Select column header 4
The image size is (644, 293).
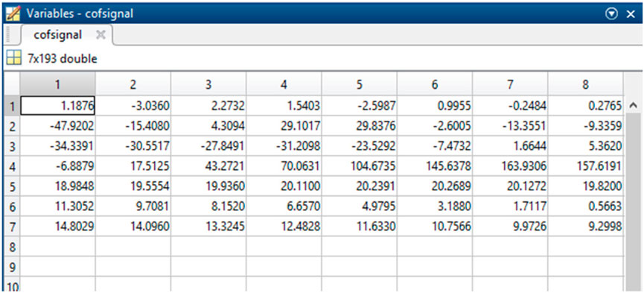(284, 84)
